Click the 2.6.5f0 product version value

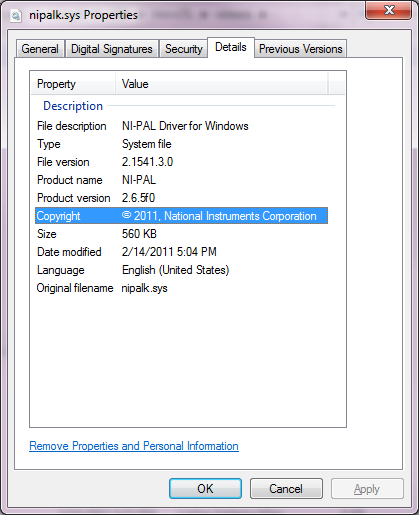point(138,198)
